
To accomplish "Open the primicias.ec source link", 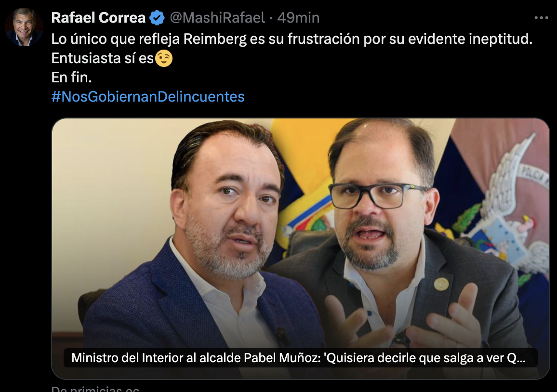I will tap(95, 389).
